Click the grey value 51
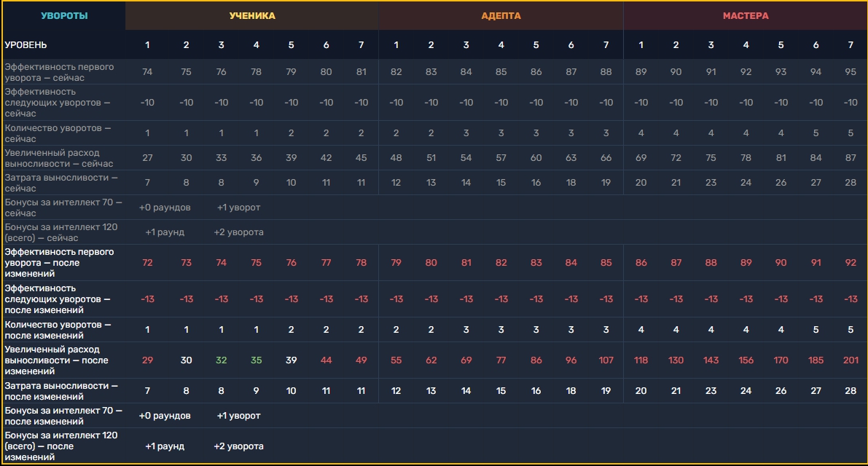 431,158
